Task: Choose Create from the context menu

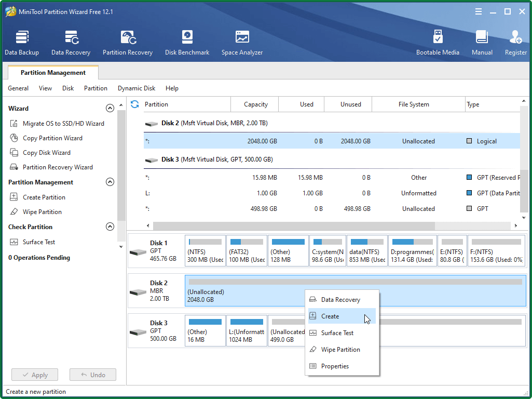Action: (x=331, y=316)
